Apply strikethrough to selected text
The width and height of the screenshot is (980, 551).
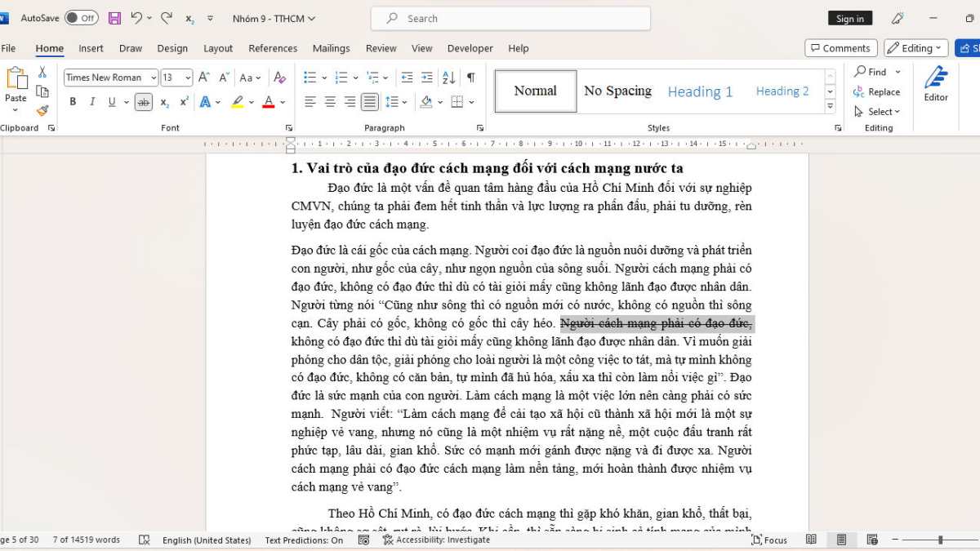click(x=143, y=101)
